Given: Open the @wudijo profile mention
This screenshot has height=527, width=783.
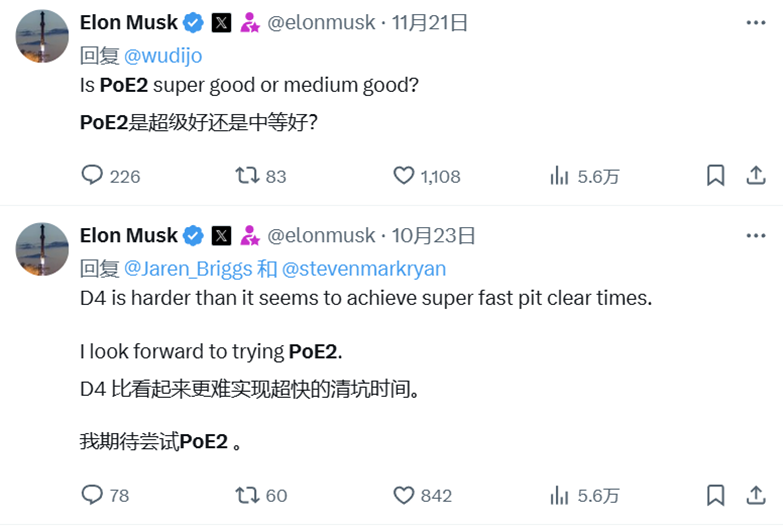Looking at the screenshot, I should [x=163, y=56].
